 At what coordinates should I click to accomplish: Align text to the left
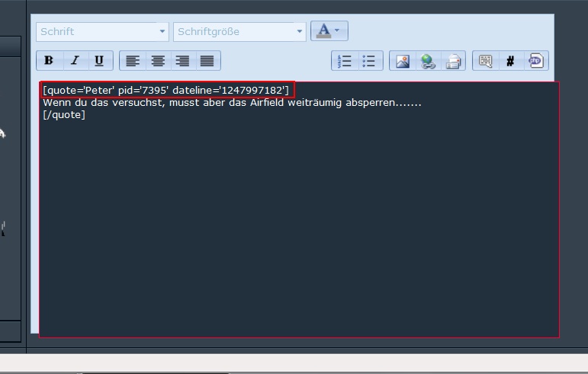click(133, 61)
